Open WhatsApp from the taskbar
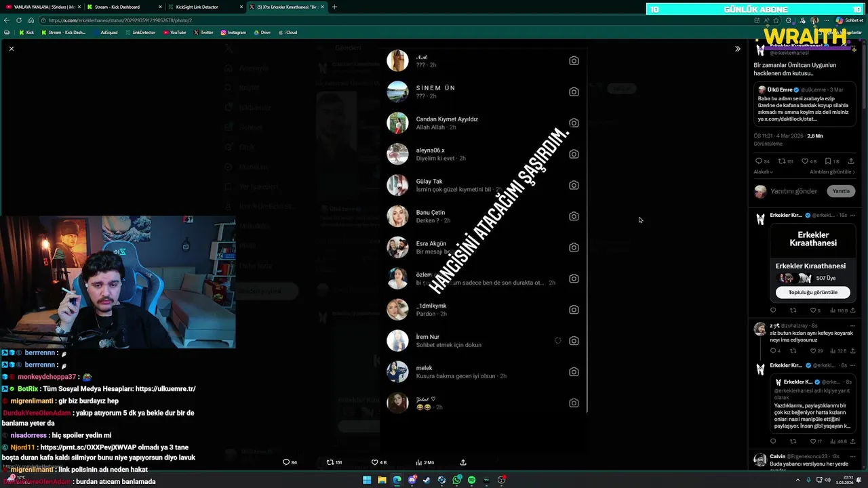Viewport: 868px width, 488px height. [x=456, y=480]
